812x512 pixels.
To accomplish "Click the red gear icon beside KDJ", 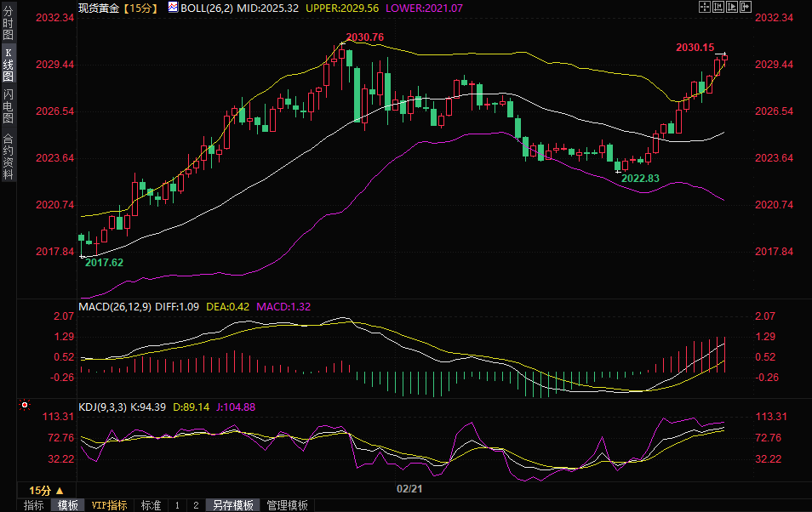I will [24, 407].
